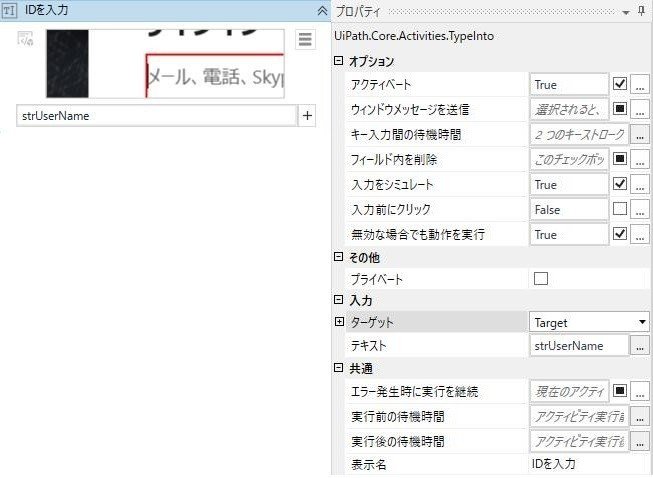
Task: Select the フィールド内を削除 property label
Action: point(394,159)
